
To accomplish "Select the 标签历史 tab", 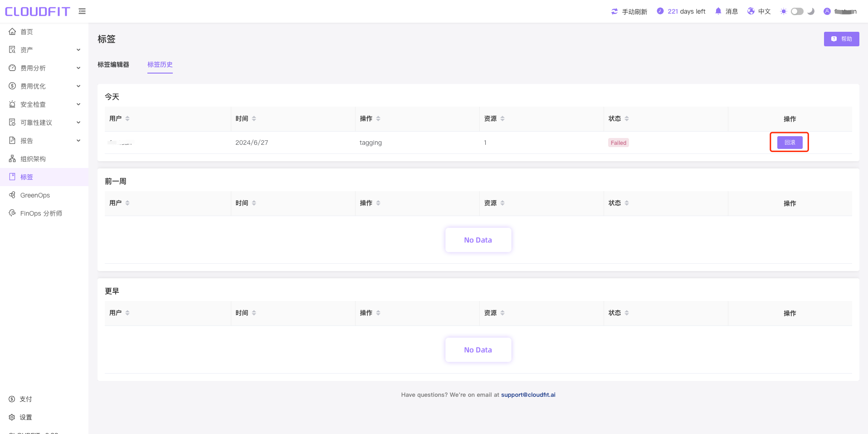I will (x=160, y=64).
